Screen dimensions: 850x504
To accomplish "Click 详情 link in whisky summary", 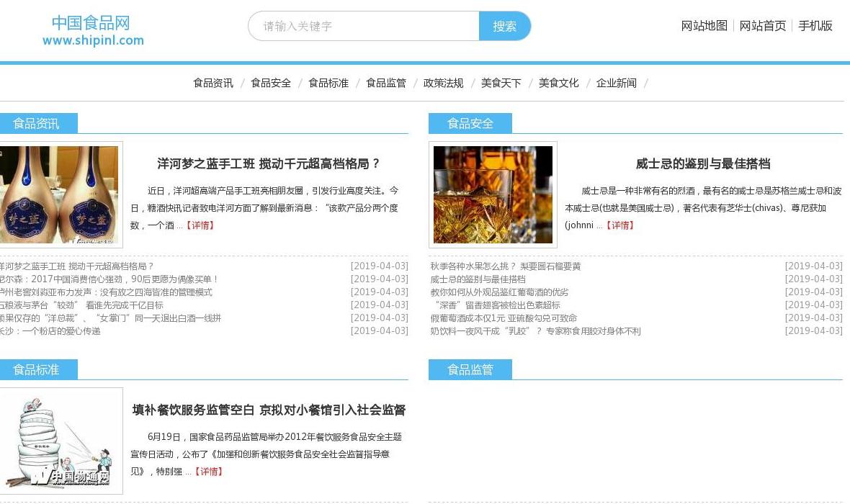I will [x=619, y=225].
